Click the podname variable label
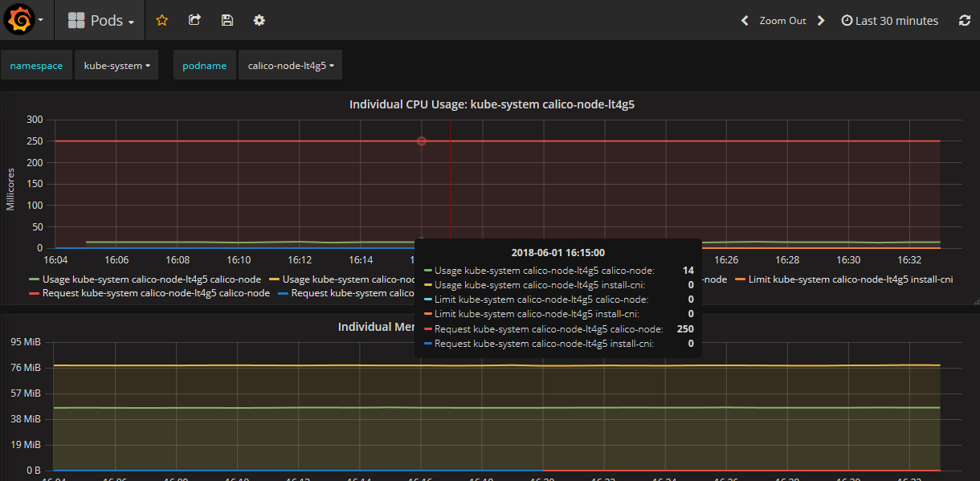The image size is (980, 481). pyautogui.click(x=204, y=66)
